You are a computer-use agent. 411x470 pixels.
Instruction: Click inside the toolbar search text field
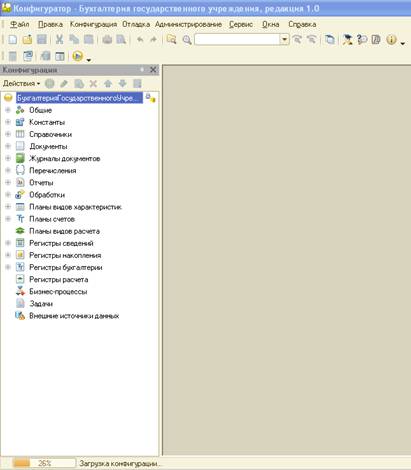(237, 39)
